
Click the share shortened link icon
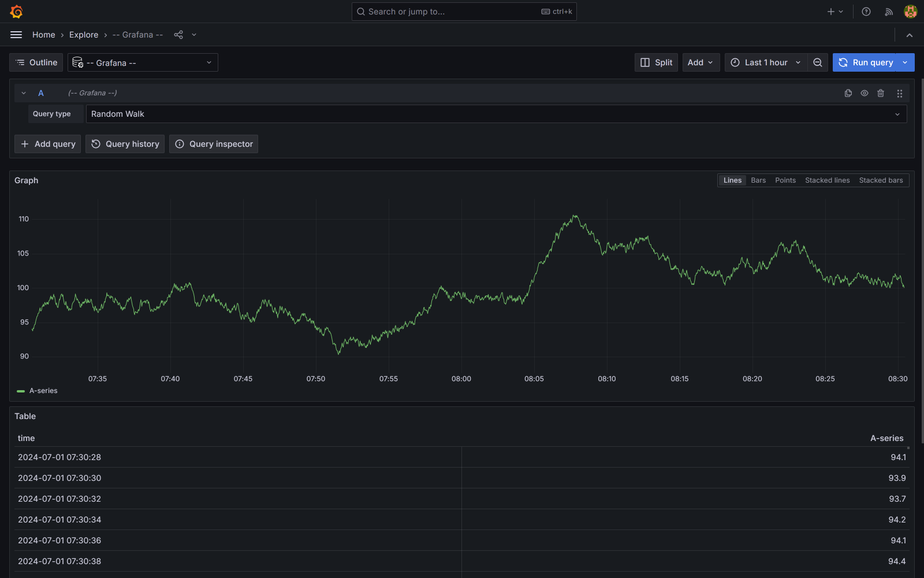point(178,35)
